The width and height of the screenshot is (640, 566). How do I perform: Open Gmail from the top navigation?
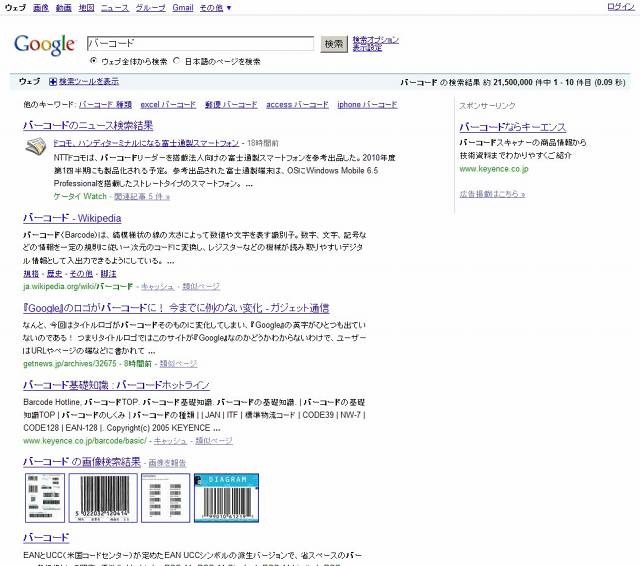pyautogui.click(x=183, y=7)
